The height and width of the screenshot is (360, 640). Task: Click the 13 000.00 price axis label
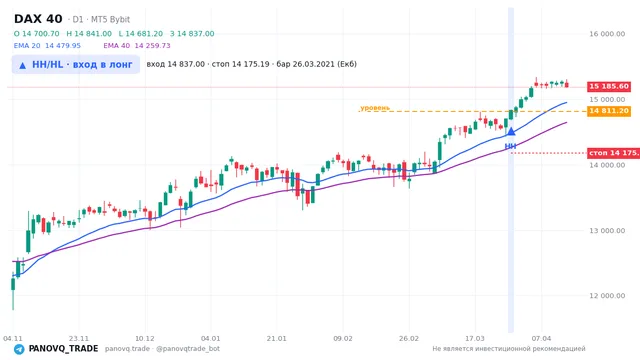(x=607, y=231)
